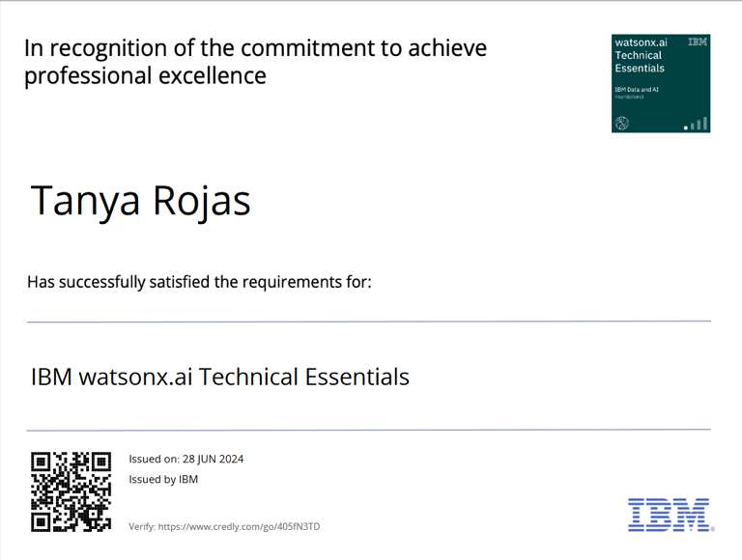
Task: Click the watsonx.ai Technical Essentials badge image
Action: coord(661,83)
